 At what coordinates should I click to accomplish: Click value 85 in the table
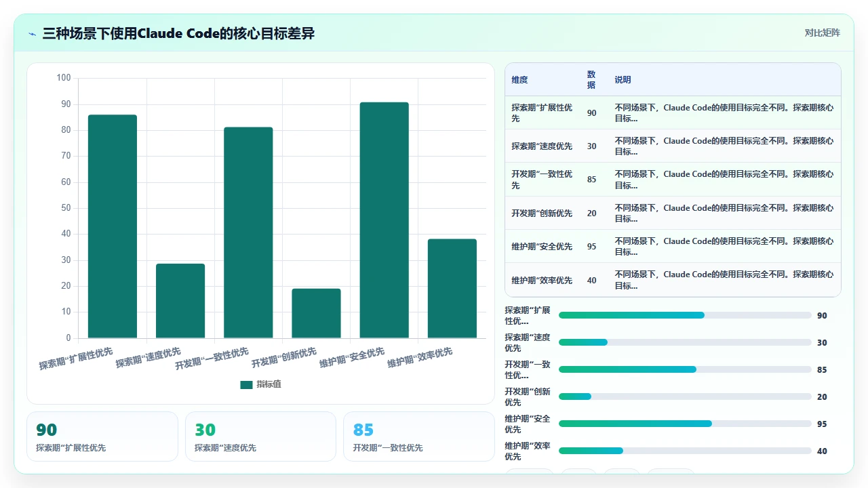click(x=591, y=180)
